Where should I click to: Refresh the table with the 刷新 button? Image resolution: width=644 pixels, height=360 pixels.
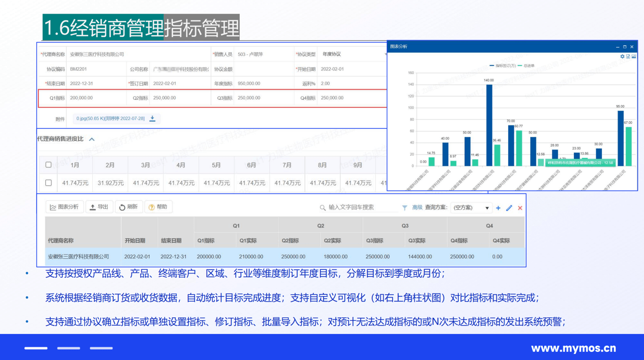(x=129, y=206)
